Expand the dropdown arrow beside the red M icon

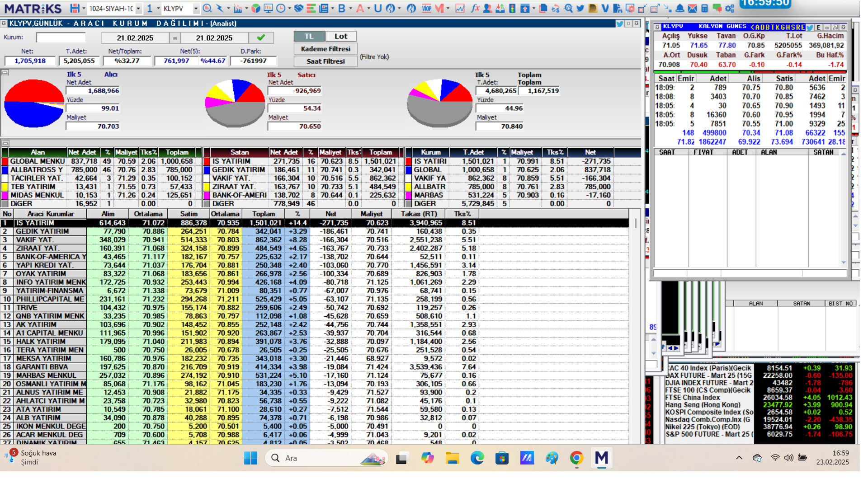tap(448, 9)
